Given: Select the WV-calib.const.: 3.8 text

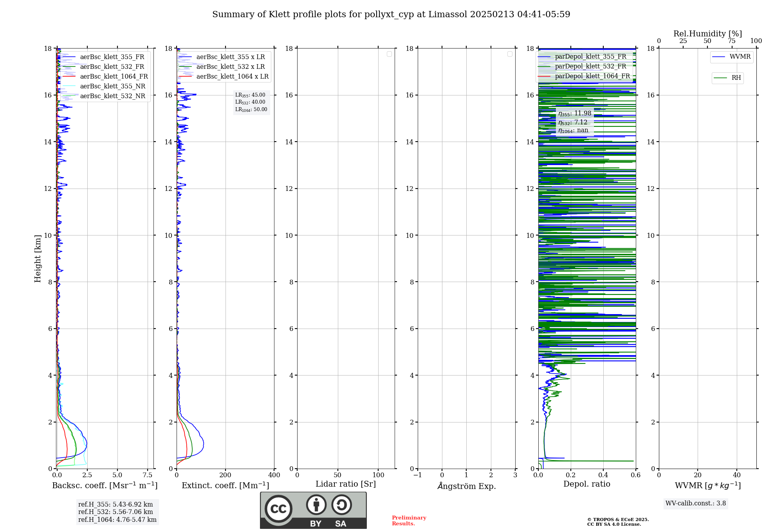Looking at the screenshot, I should (696, 503).
